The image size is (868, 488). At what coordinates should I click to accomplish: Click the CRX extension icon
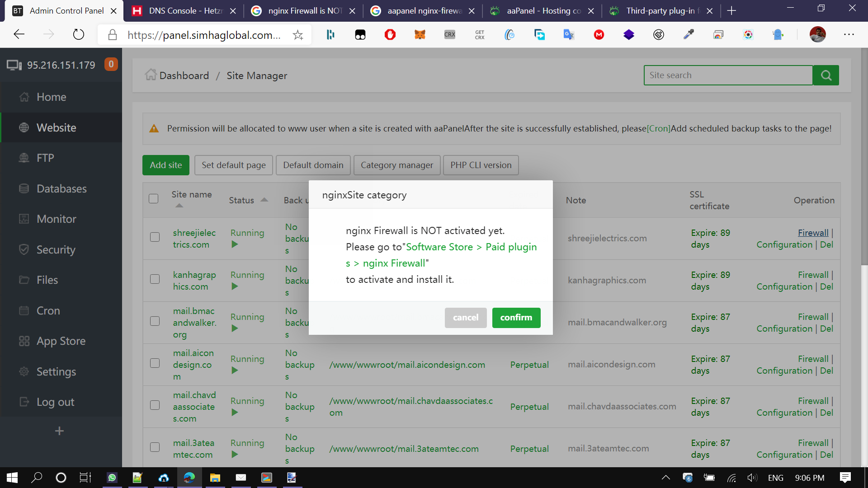pos(450,34)
